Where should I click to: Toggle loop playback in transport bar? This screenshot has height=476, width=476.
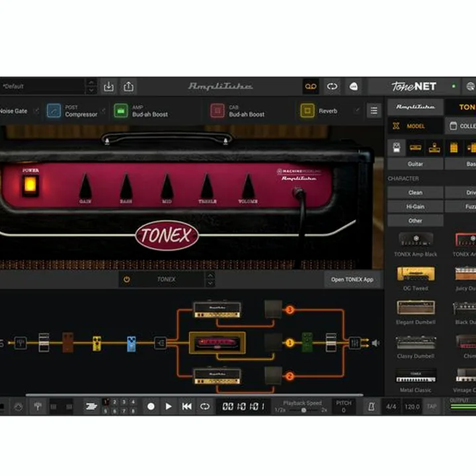coord(204,406)
